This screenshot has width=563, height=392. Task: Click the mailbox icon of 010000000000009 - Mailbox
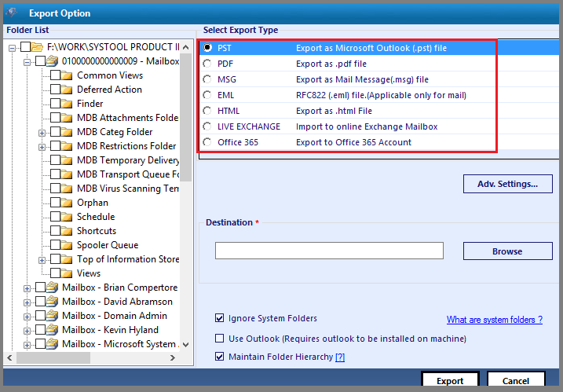53,61
